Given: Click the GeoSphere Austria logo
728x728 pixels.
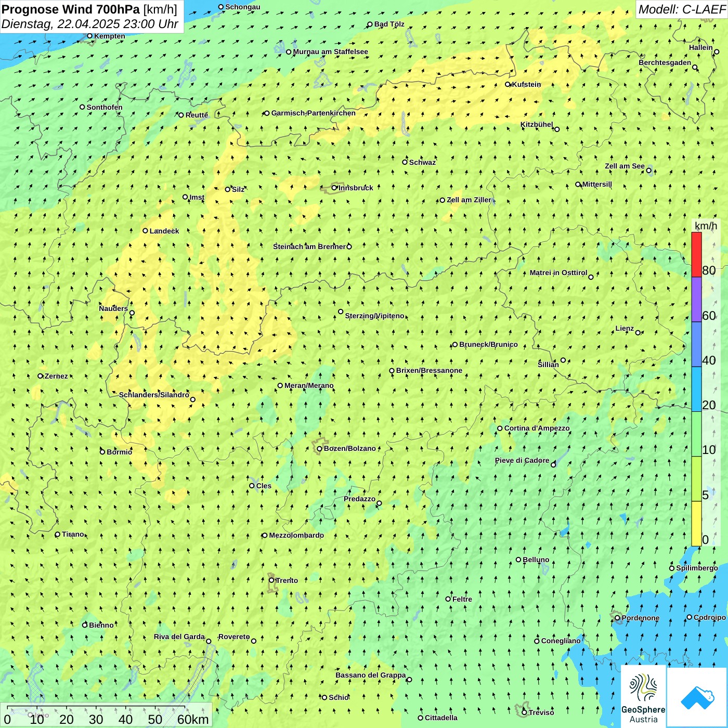Looking at the screenshot, I should pos(643,696).
